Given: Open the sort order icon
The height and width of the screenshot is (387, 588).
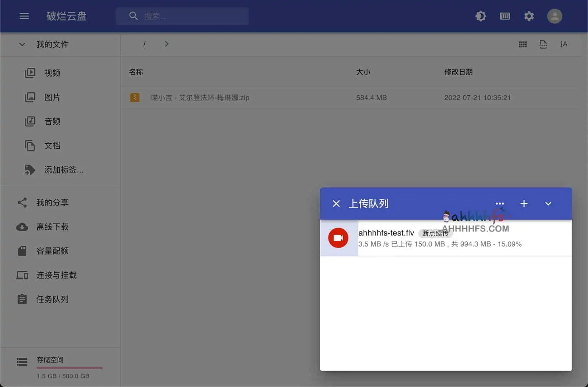Looking at the screenshot, I should [x=564, y=44].
